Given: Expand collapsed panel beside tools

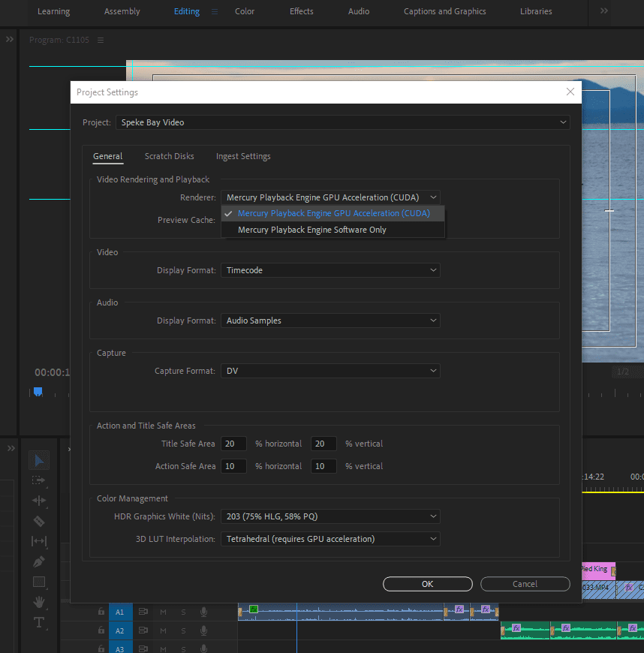Looking at the screenshot, I should (11, 448).
